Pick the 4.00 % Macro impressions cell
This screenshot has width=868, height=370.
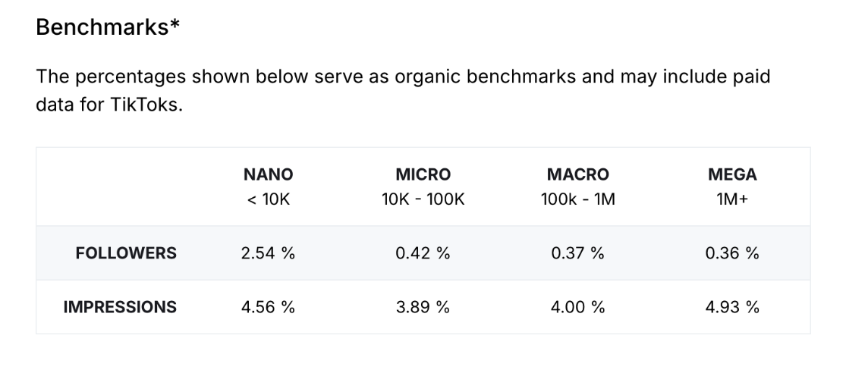[x=577, y=307]
